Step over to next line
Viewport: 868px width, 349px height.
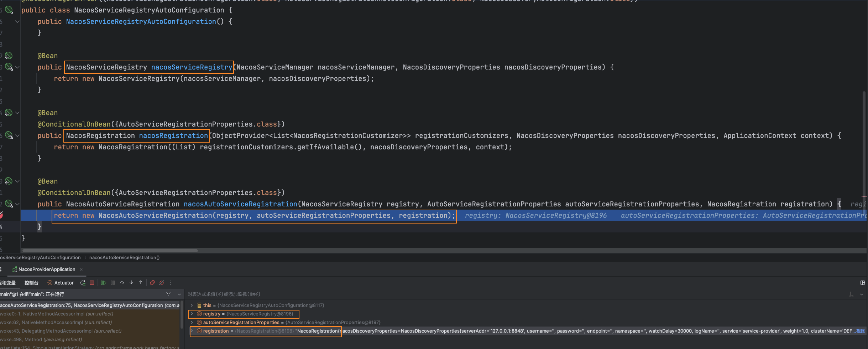pos(122,283)
